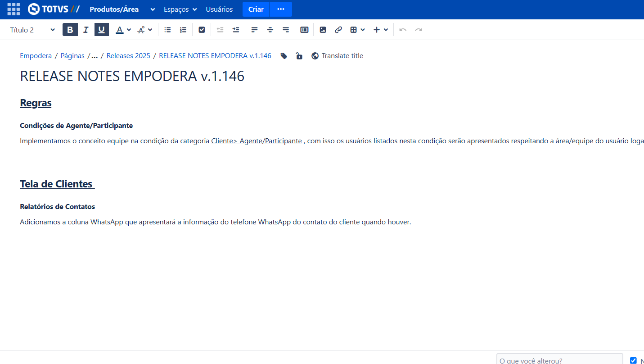
Task: Insert a bullet list
Action: 167,30
